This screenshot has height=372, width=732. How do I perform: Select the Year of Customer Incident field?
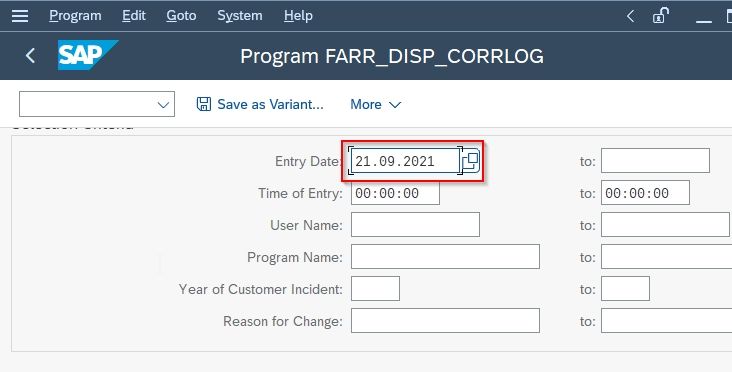click(x=375, y=288)
